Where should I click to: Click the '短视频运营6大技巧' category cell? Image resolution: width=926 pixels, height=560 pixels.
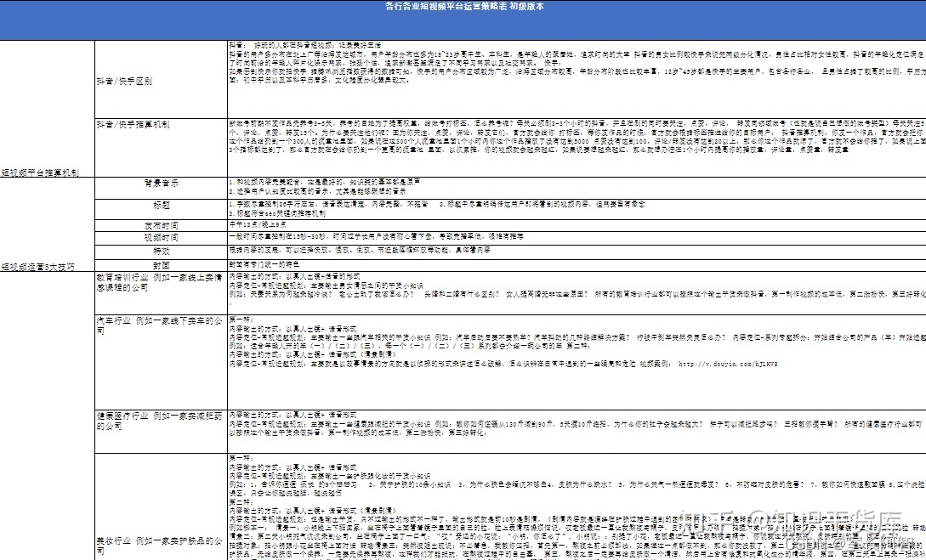click(37, 266)
